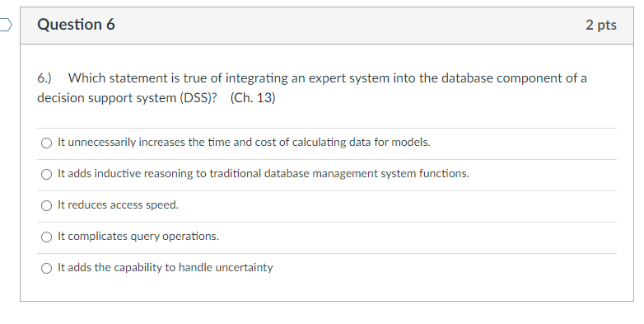Click the label text 'It reduces access speed.'
This screenshot has height=324, width=644.
click(x=118, y=204)
